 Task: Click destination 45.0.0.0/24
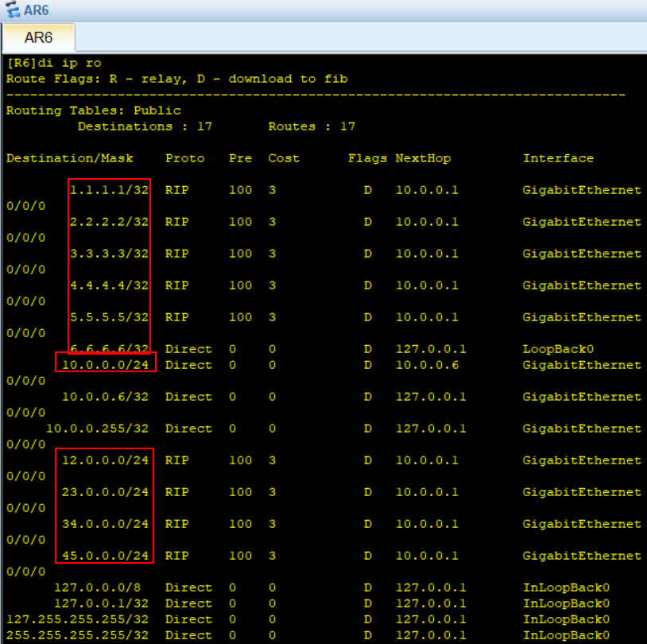pyautogui.click(x=105, y=556)
